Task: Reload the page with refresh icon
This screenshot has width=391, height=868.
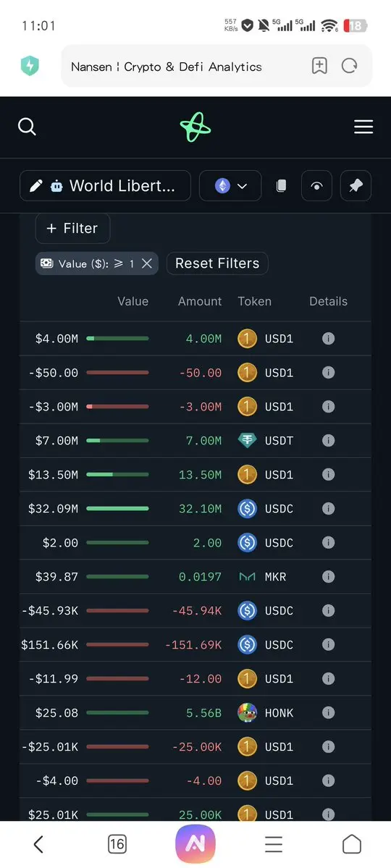Action: tap(349, 66)
